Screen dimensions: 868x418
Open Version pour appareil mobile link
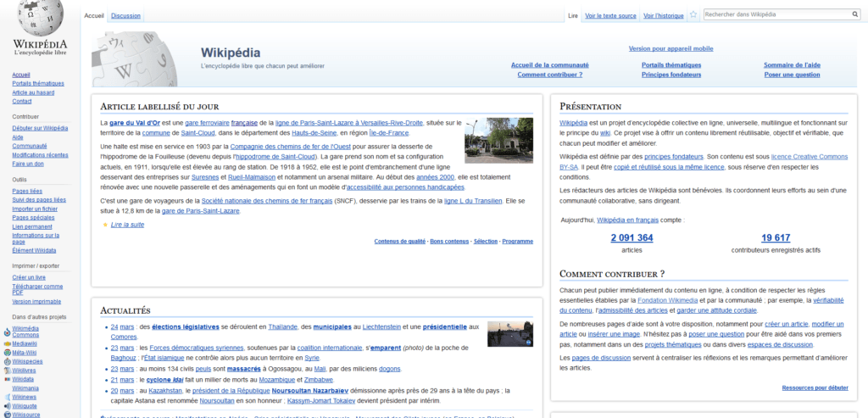coord(671,48)
